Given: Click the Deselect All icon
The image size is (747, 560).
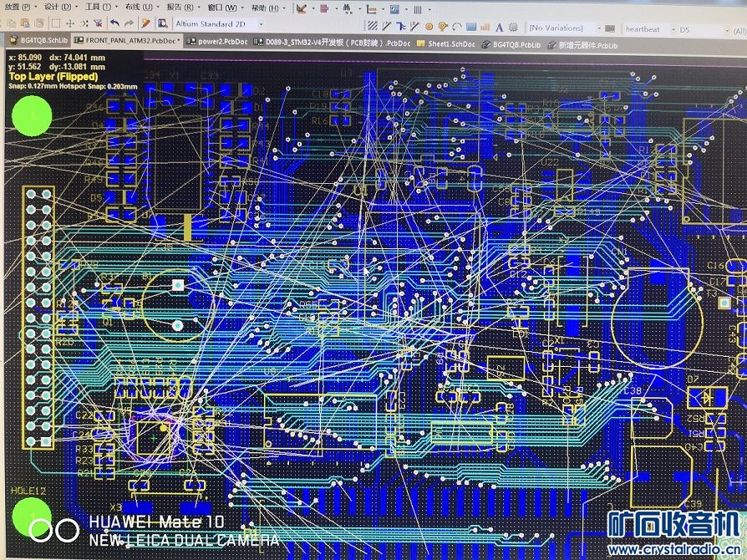Looking at the screenshot, I should point(84,23).
